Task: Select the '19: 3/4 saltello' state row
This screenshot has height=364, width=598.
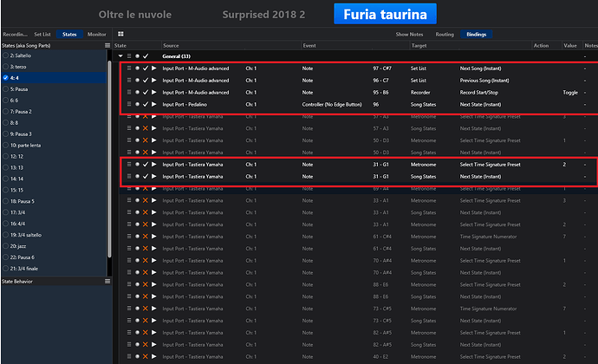Action: [54, 235]
